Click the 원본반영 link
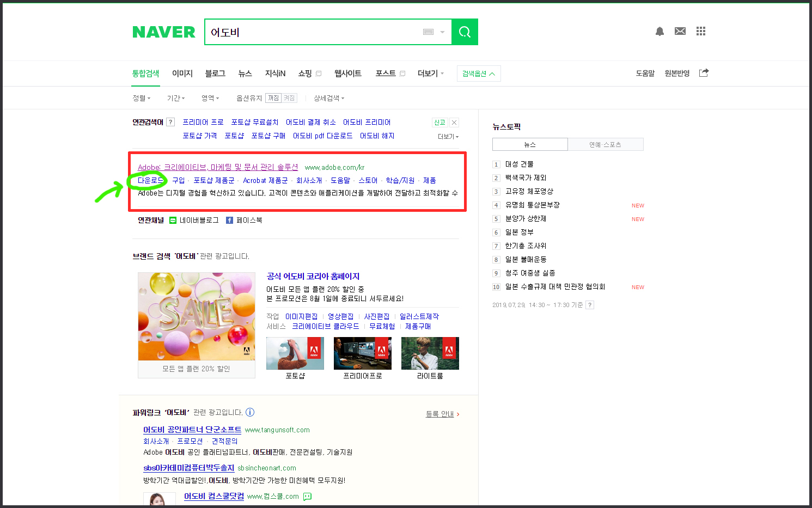812x508 pixels. coord(677,74)
